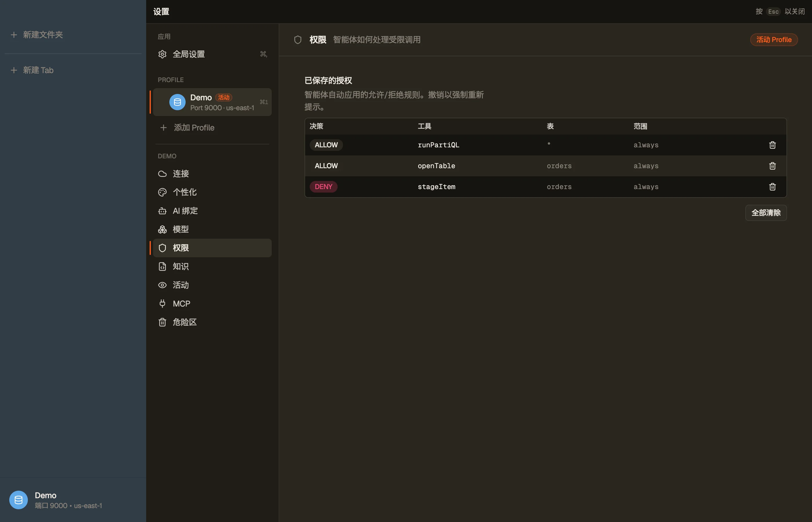Click the plug icon for MCP
Viewport: 812px width, 522px height.
pos(162,303)
